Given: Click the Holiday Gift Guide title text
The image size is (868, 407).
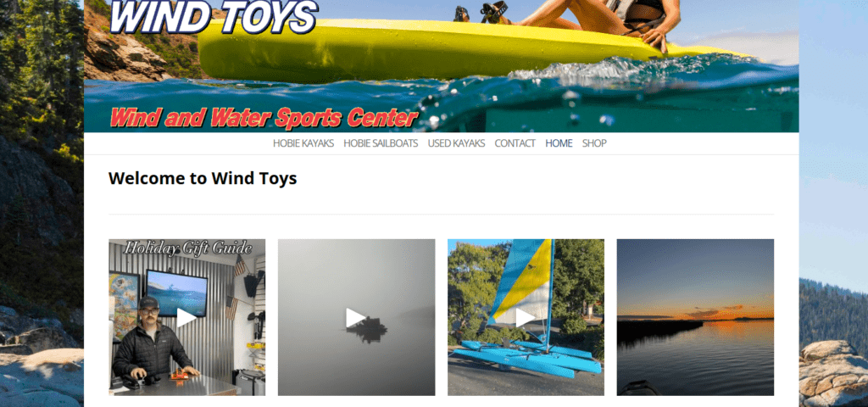Looking at the screenshot, I should 188,248.
